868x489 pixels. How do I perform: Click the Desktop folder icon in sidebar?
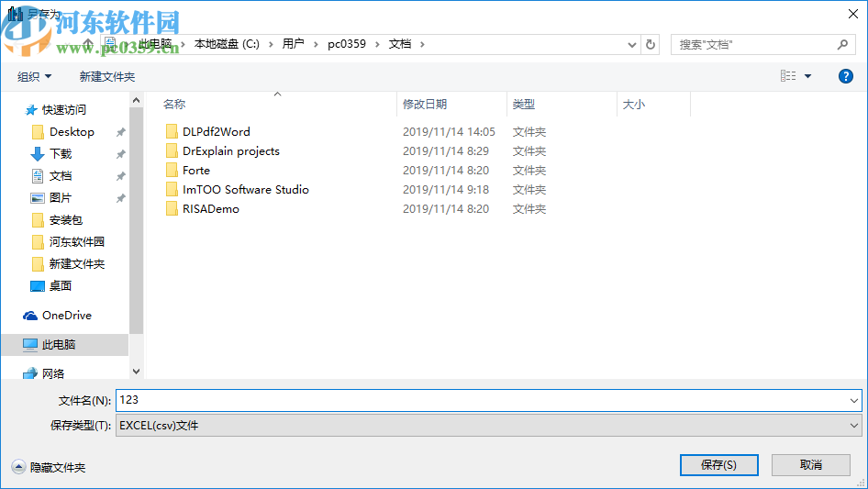(38, 132)
